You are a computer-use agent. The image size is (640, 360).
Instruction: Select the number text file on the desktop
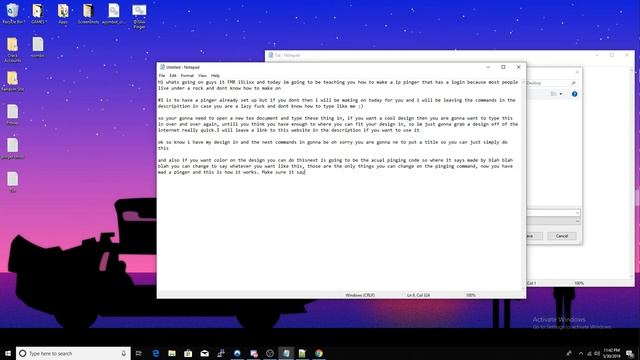click(38, 47)
